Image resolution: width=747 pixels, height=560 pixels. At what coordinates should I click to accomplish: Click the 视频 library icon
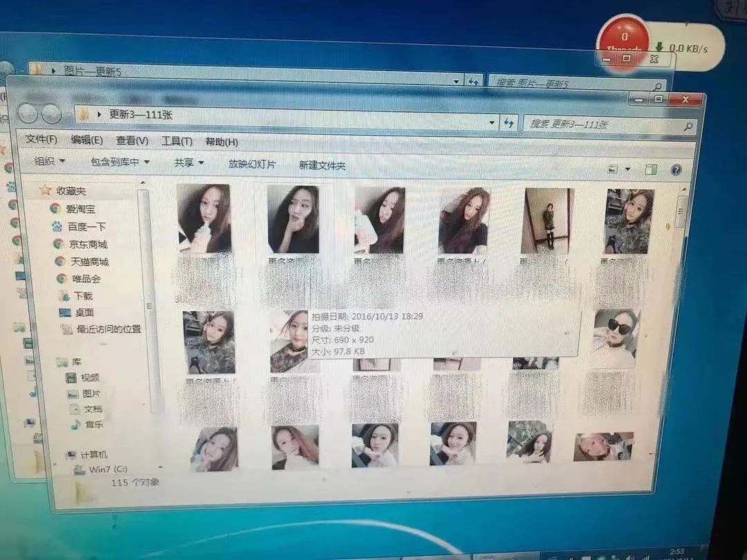[x=71, y=377]
